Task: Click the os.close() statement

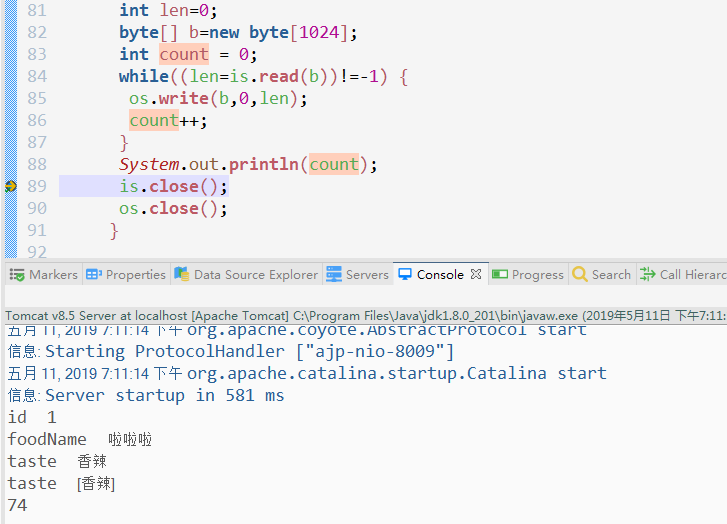Action: (173, 209)
